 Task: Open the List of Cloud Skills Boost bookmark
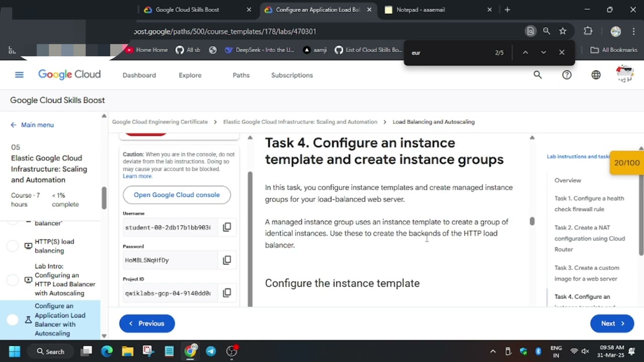[x=368, y=50]
